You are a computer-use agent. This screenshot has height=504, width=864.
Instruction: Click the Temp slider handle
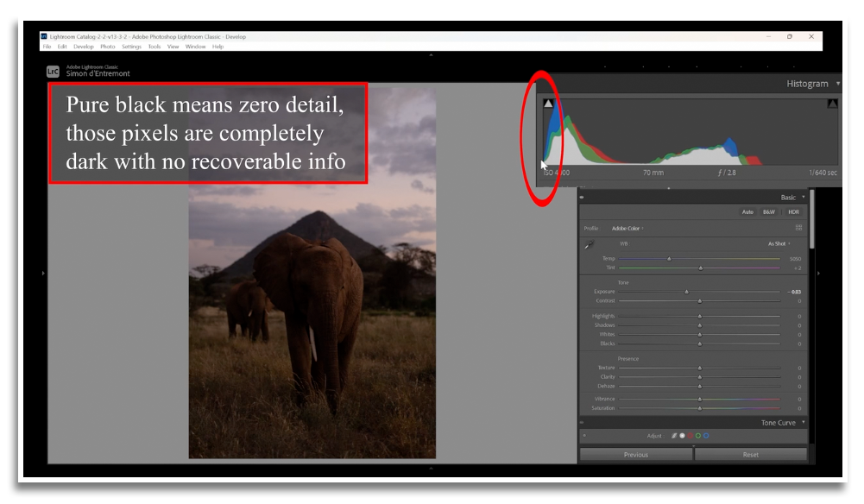(670, 259)
